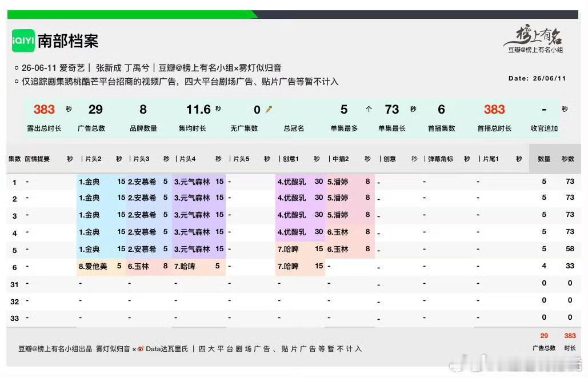This screenshot has width=588, height=378.
Task: Click the red 383 时长 total in the footer
Action: click(570, 336)
